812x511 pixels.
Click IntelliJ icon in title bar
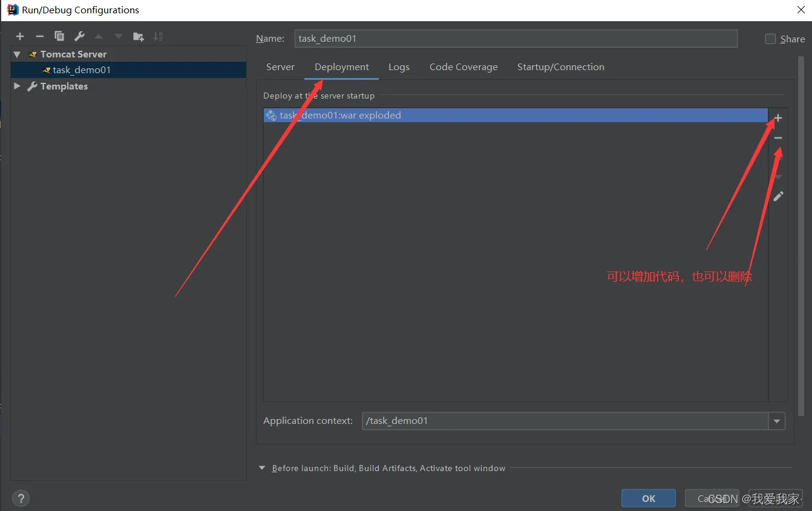click(x=12, y=10)
